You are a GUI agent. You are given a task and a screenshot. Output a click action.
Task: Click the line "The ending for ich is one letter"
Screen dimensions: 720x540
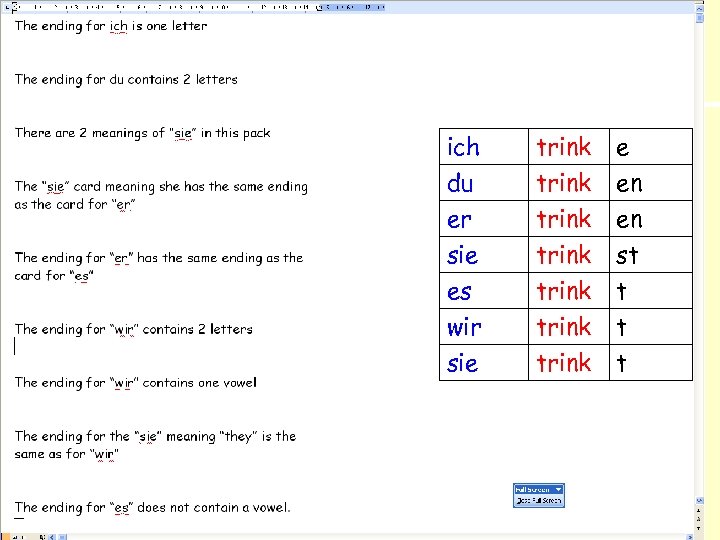[111, 26]
